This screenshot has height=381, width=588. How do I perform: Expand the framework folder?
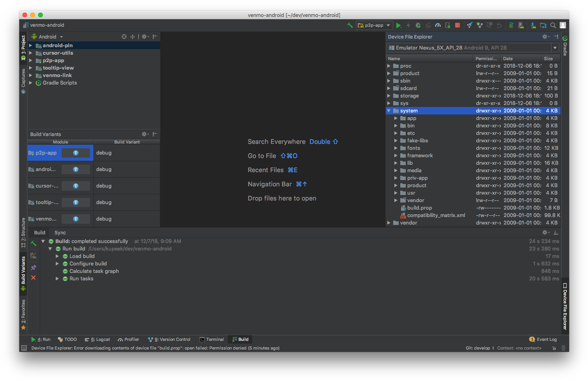[x=396, y=156]
